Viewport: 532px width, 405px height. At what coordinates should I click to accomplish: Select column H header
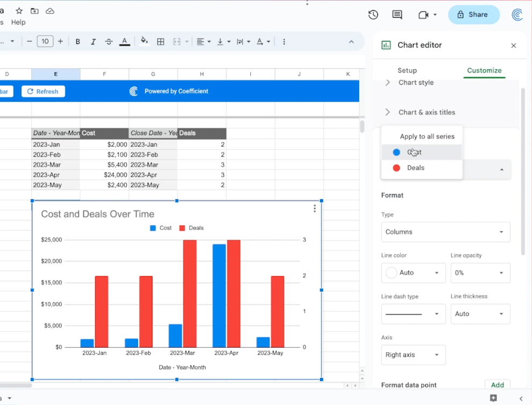point(202,74)
